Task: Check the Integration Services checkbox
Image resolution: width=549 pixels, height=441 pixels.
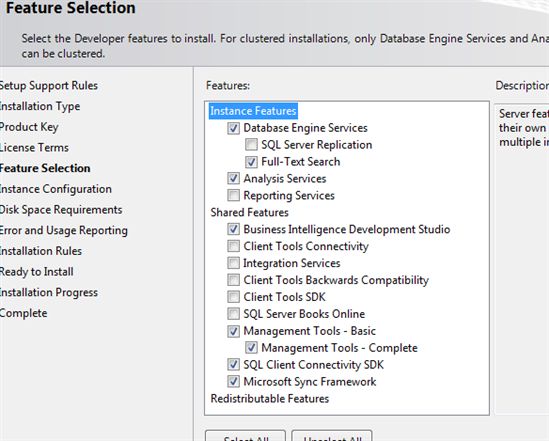Action: click(x=234, y=263)
